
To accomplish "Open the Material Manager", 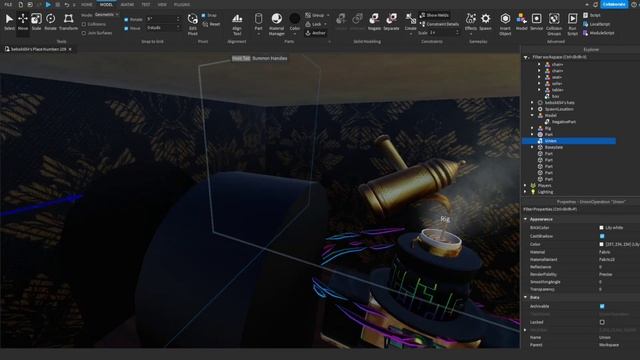I will click(276, 24).
